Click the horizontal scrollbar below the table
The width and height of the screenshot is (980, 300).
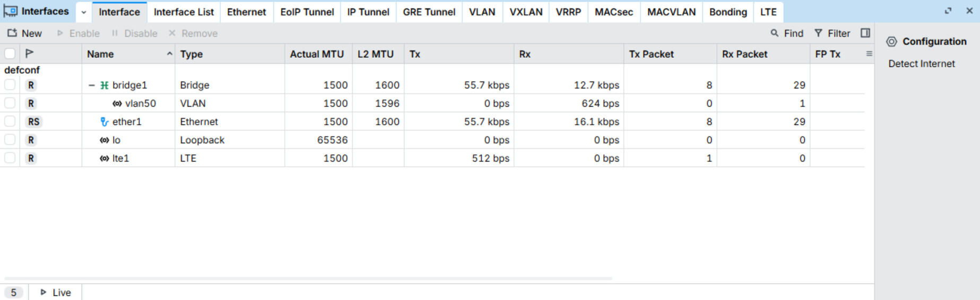pos(308,278)
